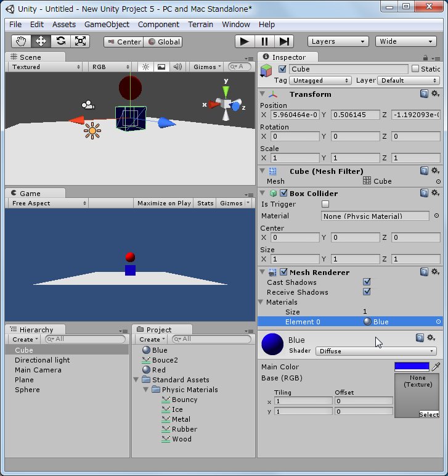The image size is (448, 476).
Task: Click the eyedropper next to Main Color
Action: (436, 367)
